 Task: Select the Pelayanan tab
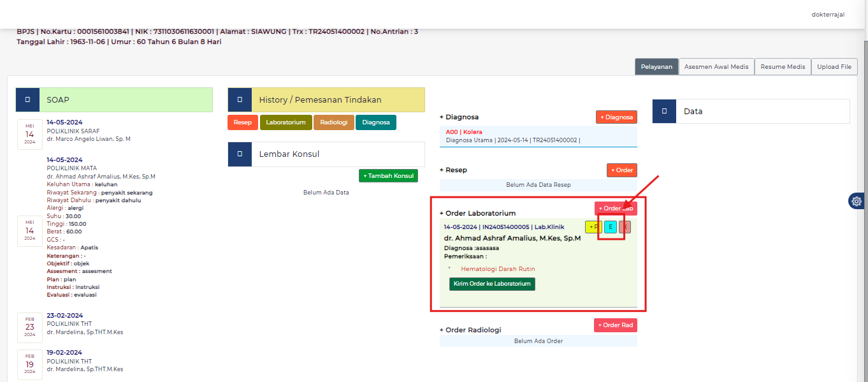point(656,67)
